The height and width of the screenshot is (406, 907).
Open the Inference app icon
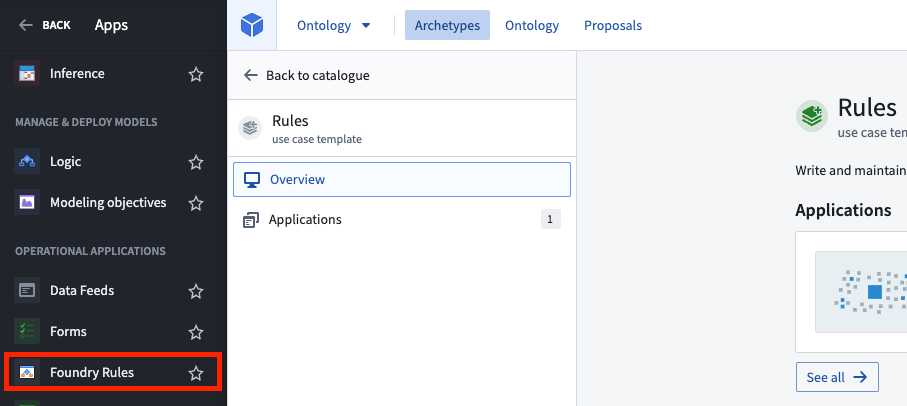pyautogui.click(x=27, y=73)
